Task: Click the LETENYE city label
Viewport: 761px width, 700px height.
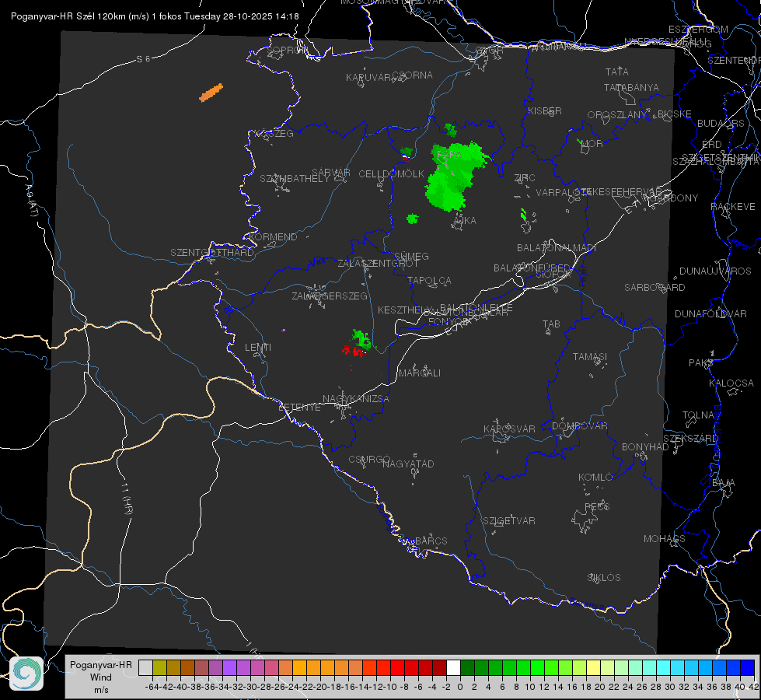Action: click(299, 407)
